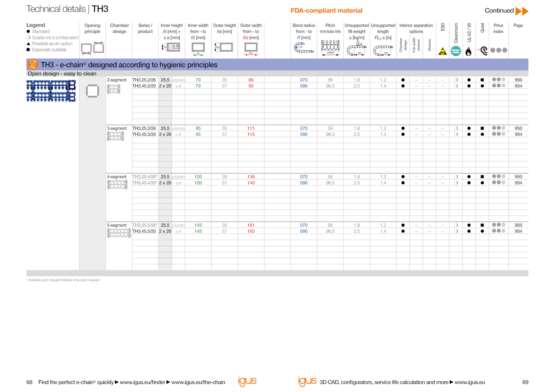
Task: Open the www.igus.eu/finder link
Action: (143, 382)
